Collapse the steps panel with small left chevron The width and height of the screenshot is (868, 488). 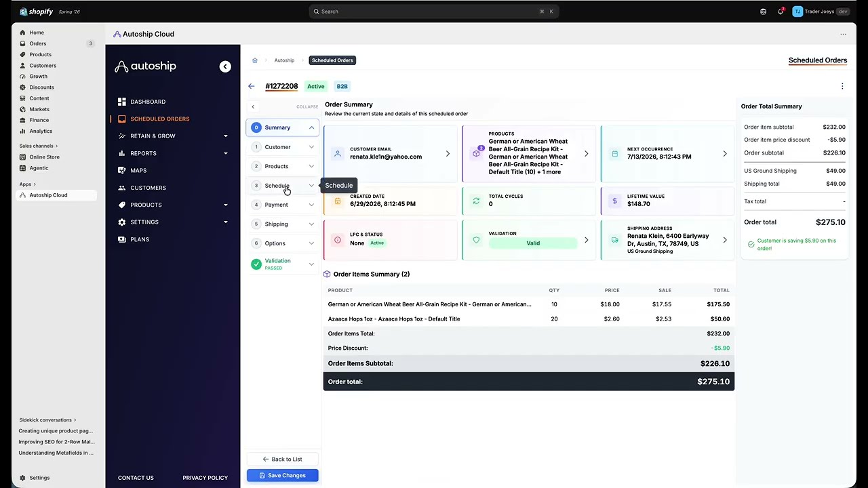coord(253,106)
